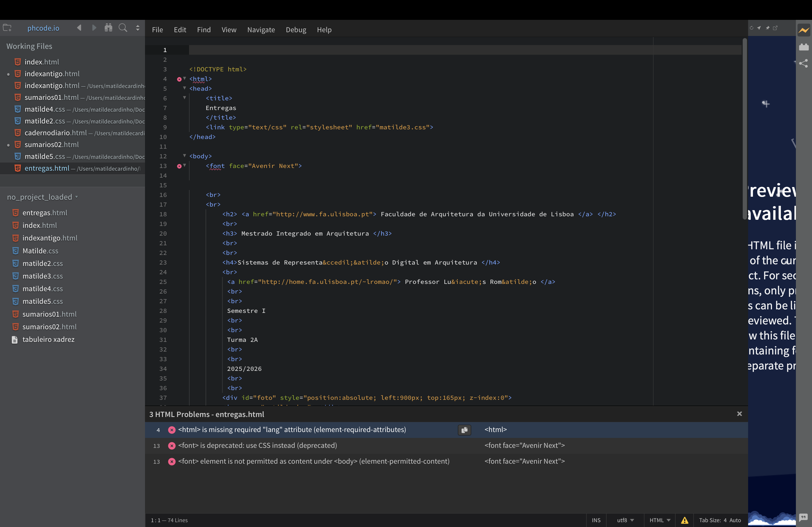Select the font deprecated problem on line 13
Viewport: 812px width, 527px height.
tap(257, 445)
